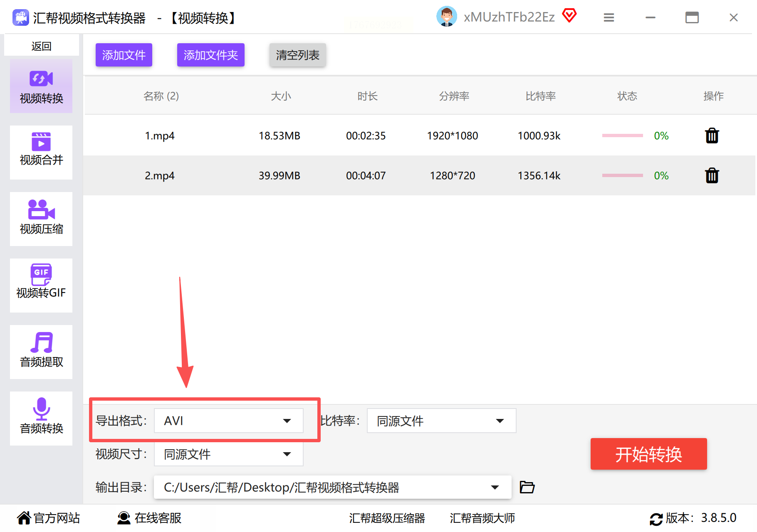This screenshot has height=532, width=757.
Task: Open the 音频转换 tool
Action: click(41, 419)
